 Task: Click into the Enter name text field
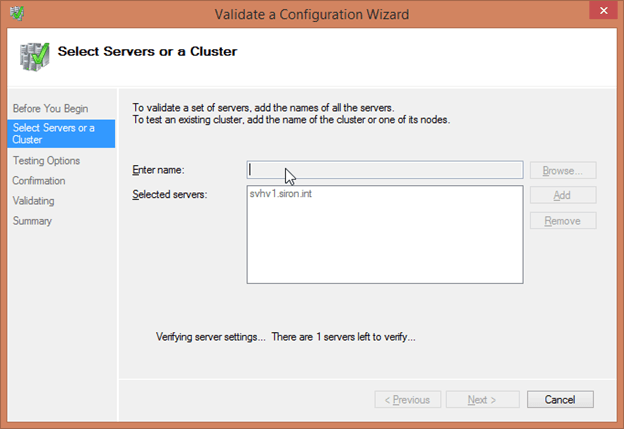pyautogui.click(x=384, y=170)
